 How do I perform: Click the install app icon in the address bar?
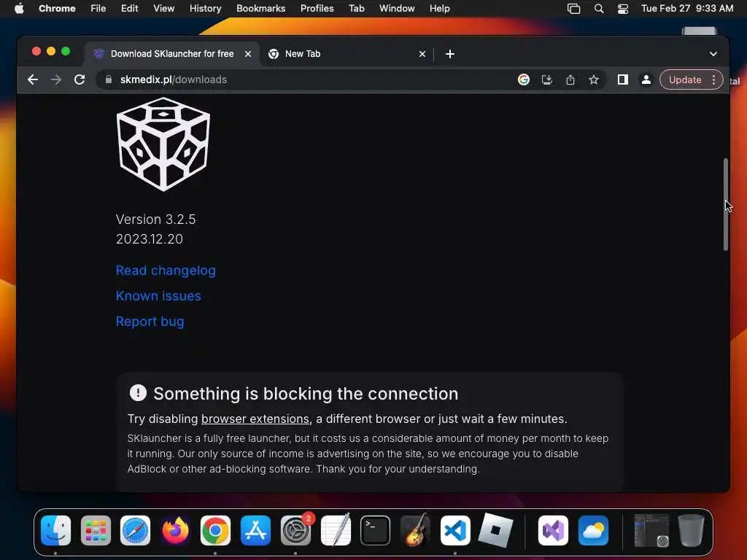(x=547, y=79)
